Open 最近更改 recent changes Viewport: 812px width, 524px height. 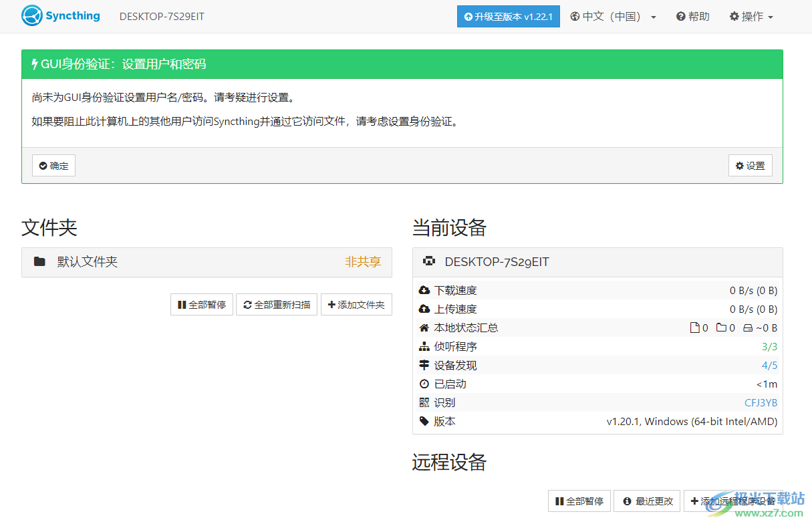tap(647, 501)
